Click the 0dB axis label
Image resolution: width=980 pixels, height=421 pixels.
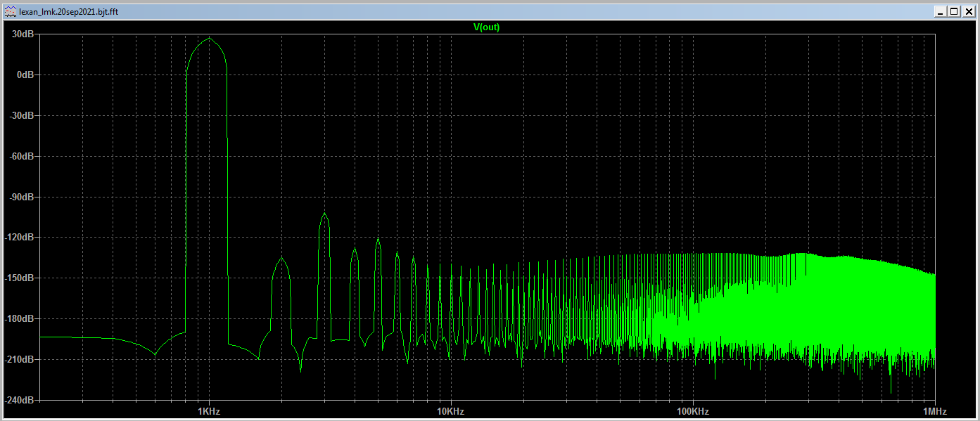pyautogui.click(x=25, y=75)
